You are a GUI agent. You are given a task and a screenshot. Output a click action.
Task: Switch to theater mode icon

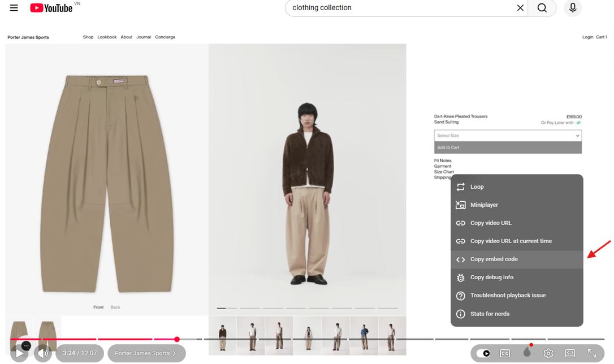click(x=570, y=353)
